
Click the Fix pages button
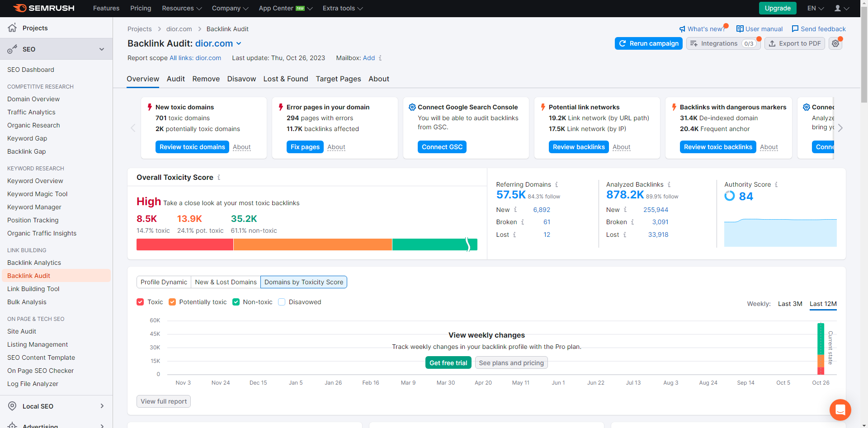click(305, 147)
